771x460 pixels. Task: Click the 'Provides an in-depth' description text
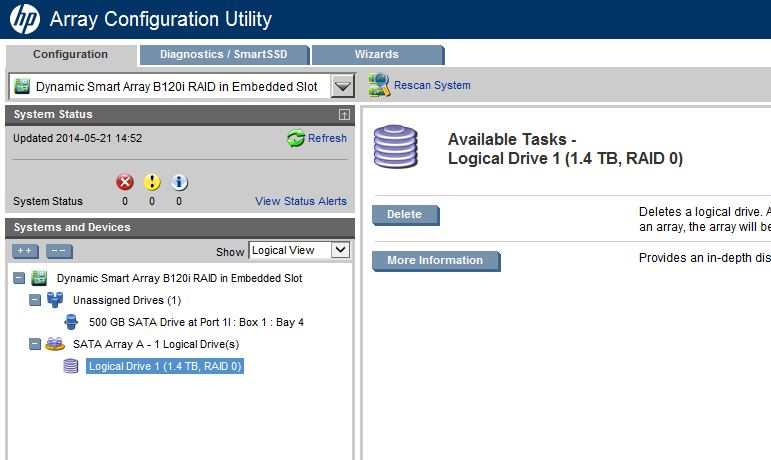[x=705, y=258]
